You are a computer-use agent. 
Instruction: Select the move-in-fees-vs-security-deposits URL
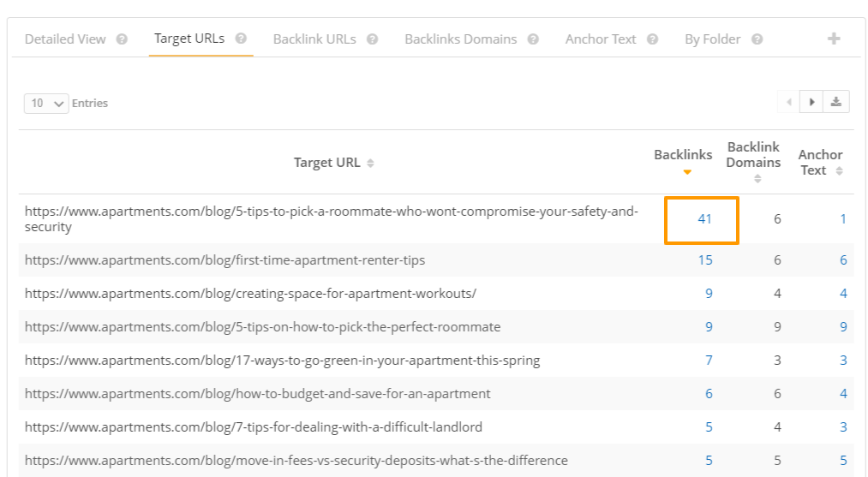coord(296,461)
